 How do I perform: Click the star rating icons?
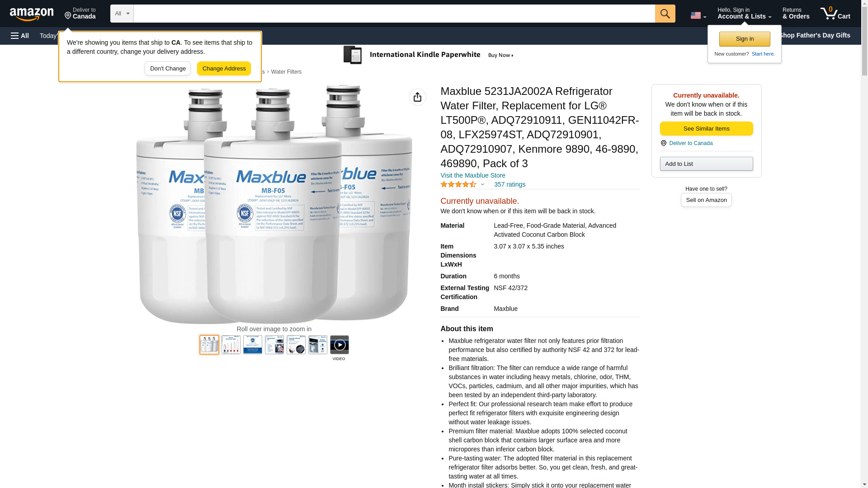click(x=458, y=184)
